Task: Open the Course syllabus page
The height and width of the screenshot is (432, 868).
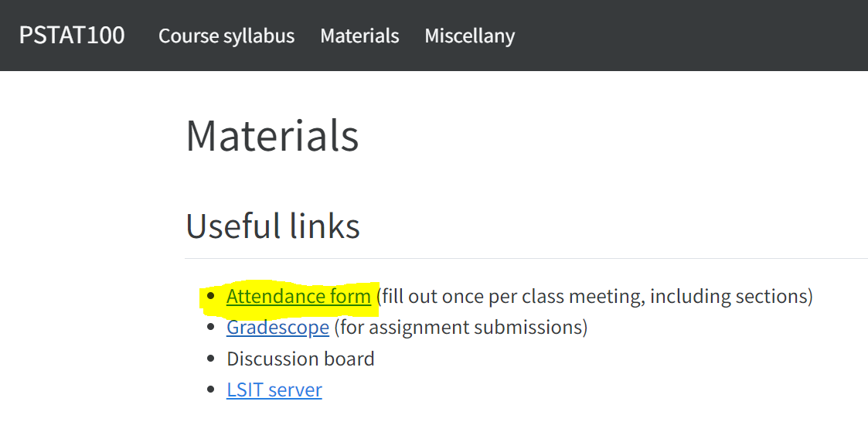Action: (x=226, y=36)
